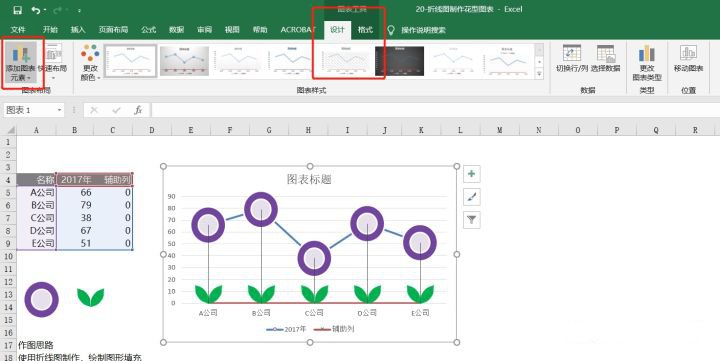The height and width of the screenshot is (361, 720).
Task: Switch to the 审阅 ribbon tab
Action: 204,29
